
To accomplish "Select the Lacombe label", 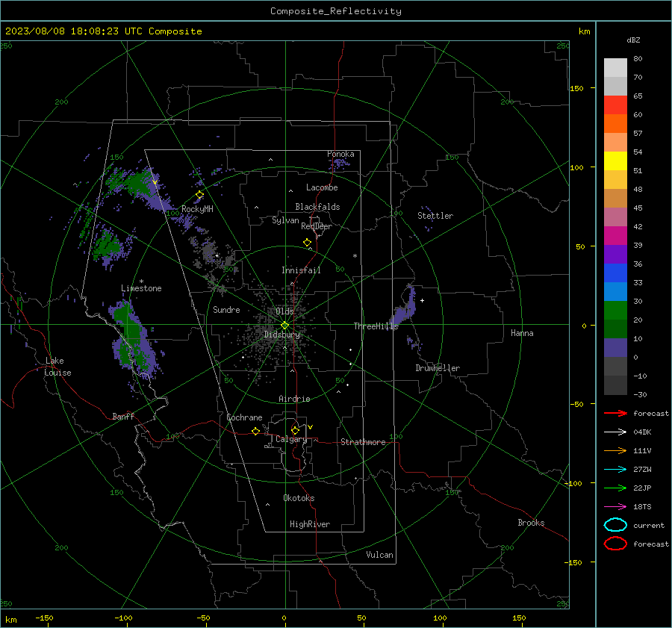I will pyautogui.click(x=322, y=187).
